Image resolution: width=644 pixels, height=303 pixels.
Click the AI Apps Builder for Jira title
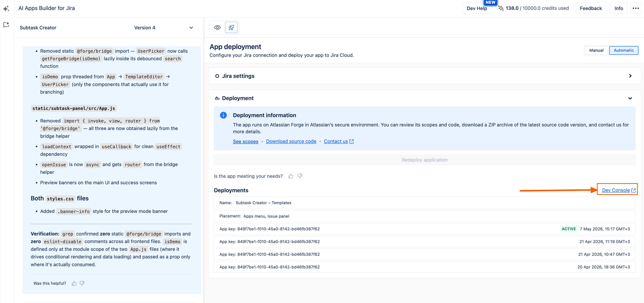pos(47,8)
